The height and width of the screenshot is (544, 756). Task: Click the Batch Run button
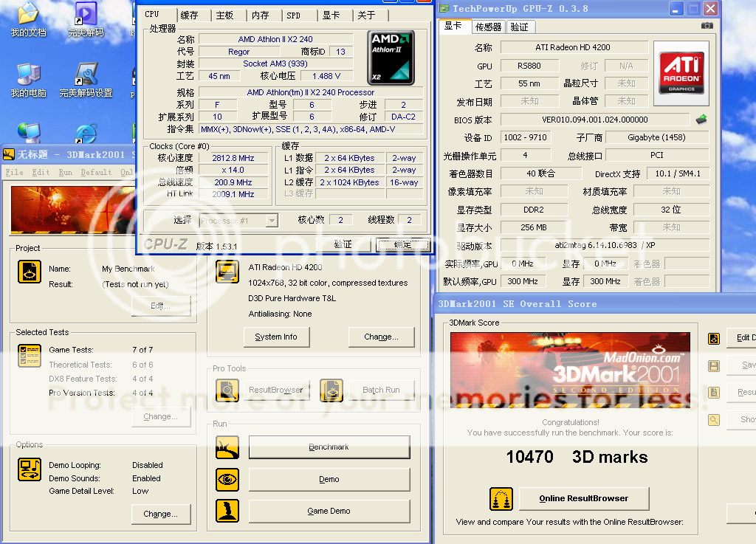tap(382, 390)
